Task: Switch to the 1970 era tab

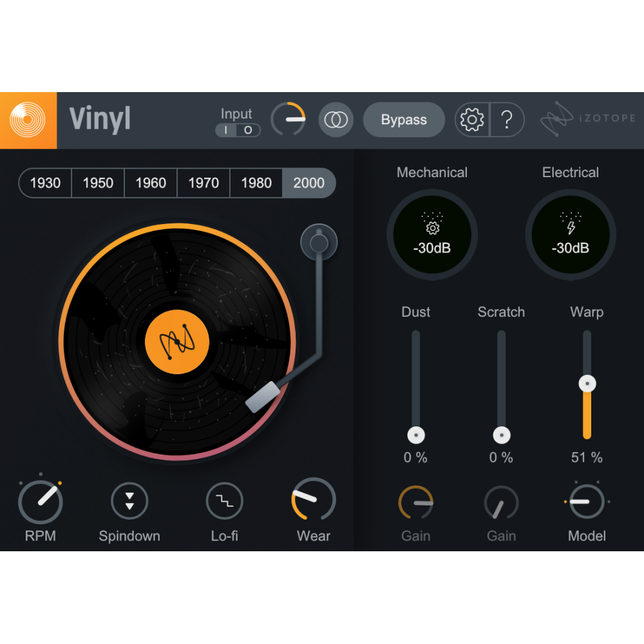Action: point(203,183)
